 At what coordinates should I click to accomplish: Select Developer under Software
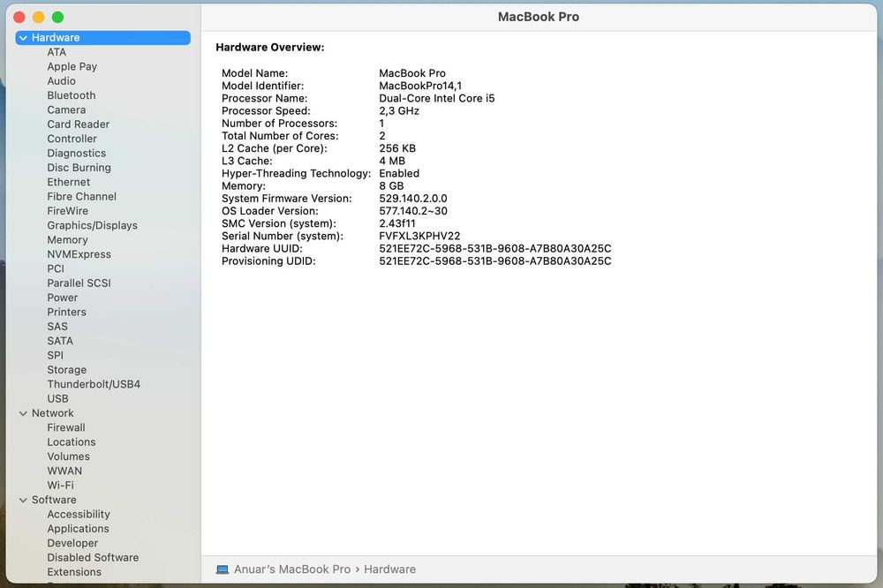pos(72,544)
